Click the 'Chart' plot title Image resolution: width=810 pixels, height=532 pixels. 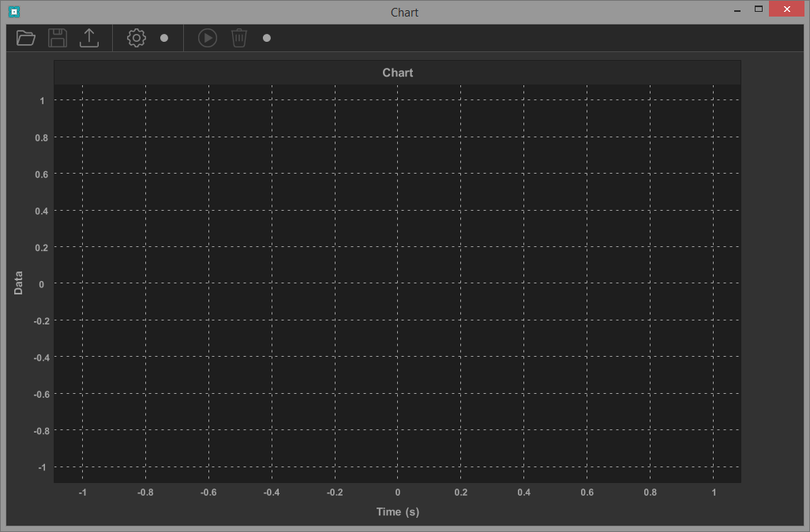click(x=397, y=73)
